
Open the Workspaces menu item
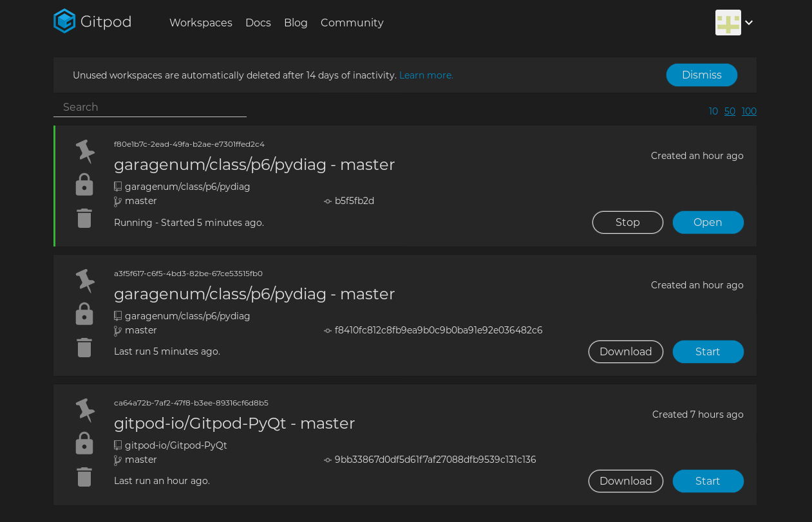point(201,23)
